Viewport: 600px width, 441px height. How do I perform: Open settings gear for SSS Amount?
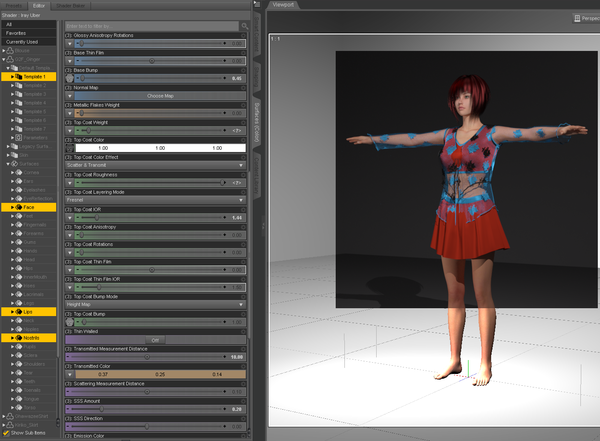tap(243, 401)
